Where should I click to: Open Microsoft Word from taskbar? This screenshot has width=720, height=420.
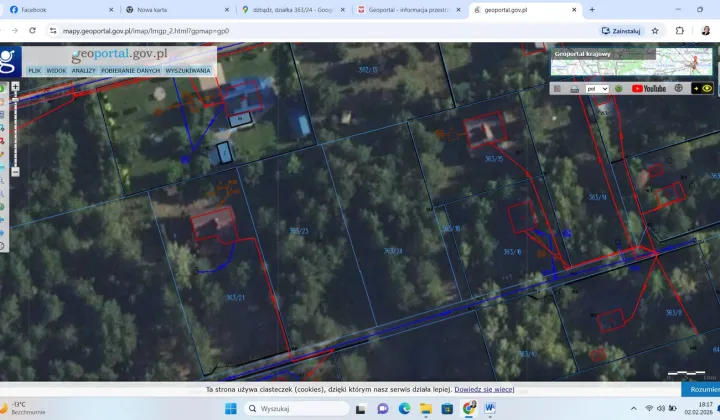pyautogui.click(x=490, y=408)
